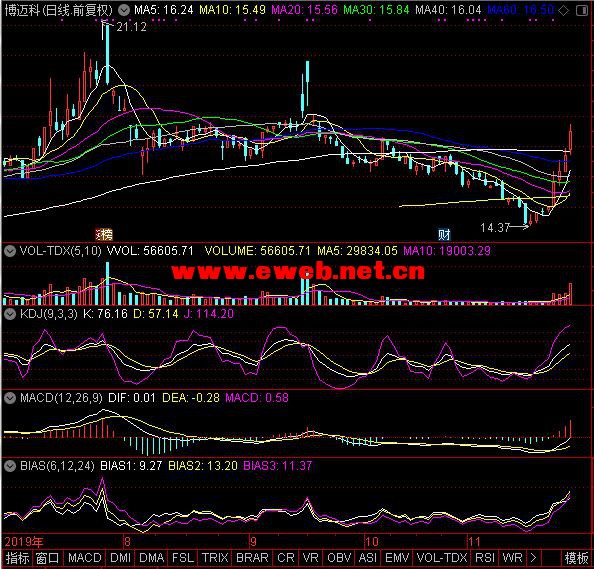Expand the KDJ indicator dropdown arrow
The height and width of the screenshot is (569, 594).
[10, 314]
